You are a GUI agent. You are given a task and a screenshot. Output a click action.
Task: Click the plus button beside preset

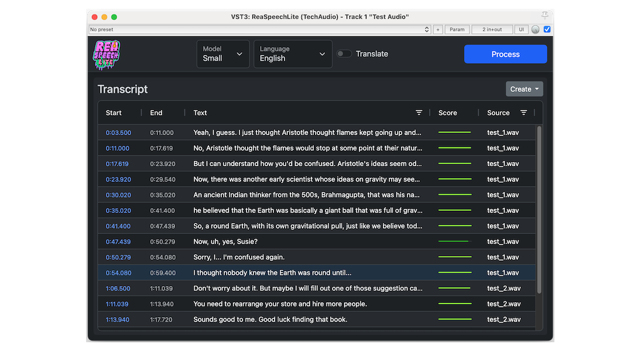pyautogui.click(x=438, y=29)
